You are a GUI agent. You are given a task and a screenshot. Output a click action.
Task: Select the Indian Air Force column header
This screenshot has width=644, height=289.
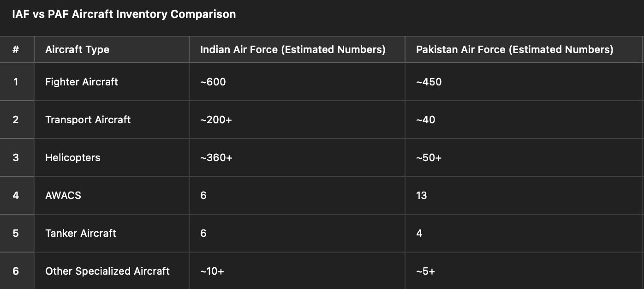click(297, 49)
